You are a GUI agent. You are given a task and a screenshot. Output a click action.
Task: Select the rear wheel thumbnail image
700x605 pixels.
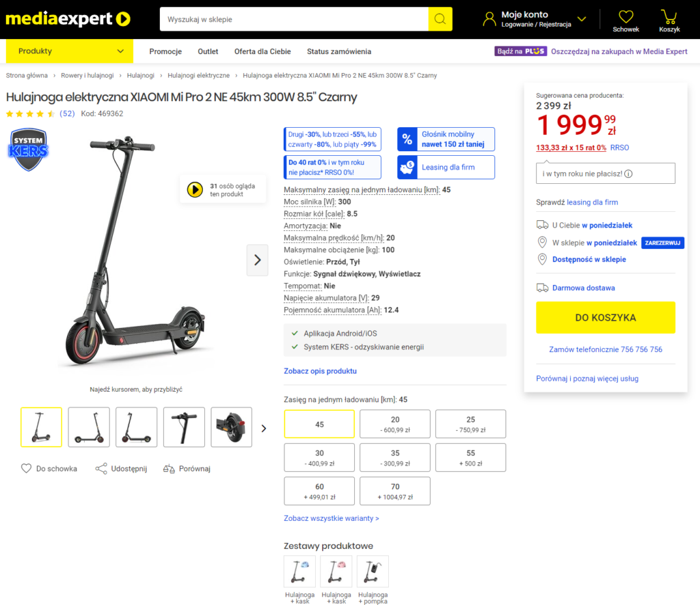click(x=231, y=427)
